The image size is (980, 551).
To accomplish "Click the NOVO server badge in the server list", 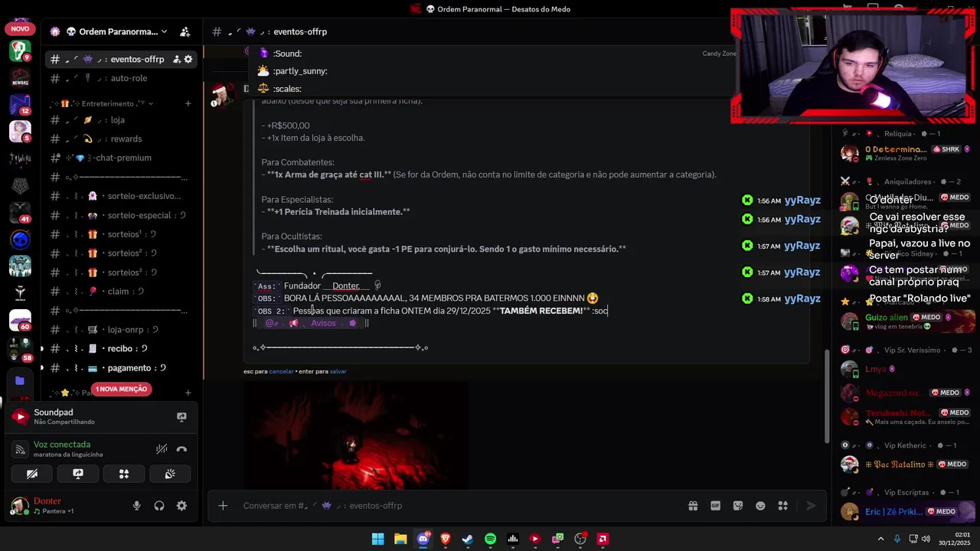I will click(x=20, y=28).
